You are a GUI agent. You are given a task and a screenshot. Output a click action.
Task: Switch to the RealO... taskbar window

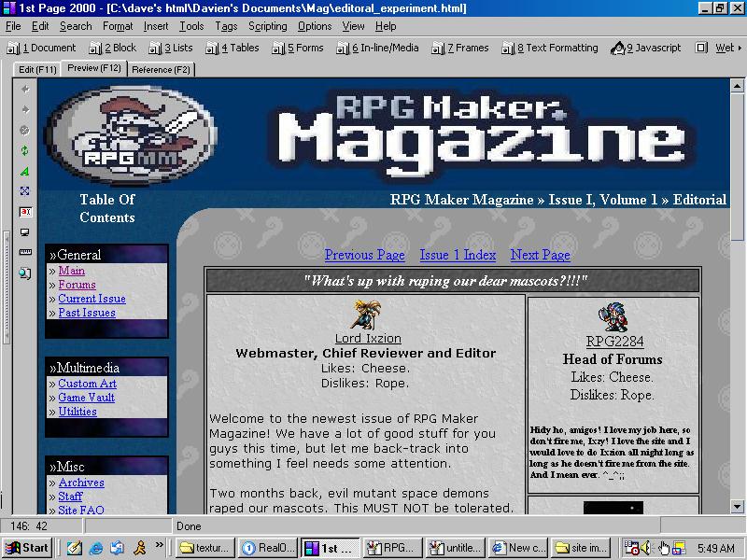tap(269, 548)
